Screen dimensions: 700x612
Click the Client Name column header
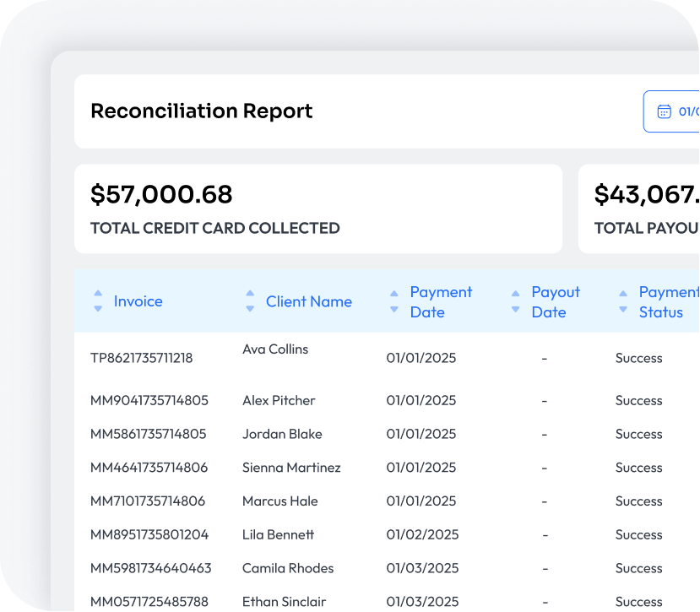(308, 301)
